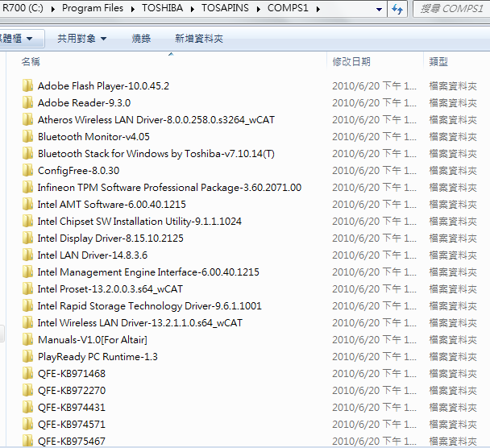
Task: Select the Atheros Wireless LAN Driver folder icon
Action: tap(28, 119)
